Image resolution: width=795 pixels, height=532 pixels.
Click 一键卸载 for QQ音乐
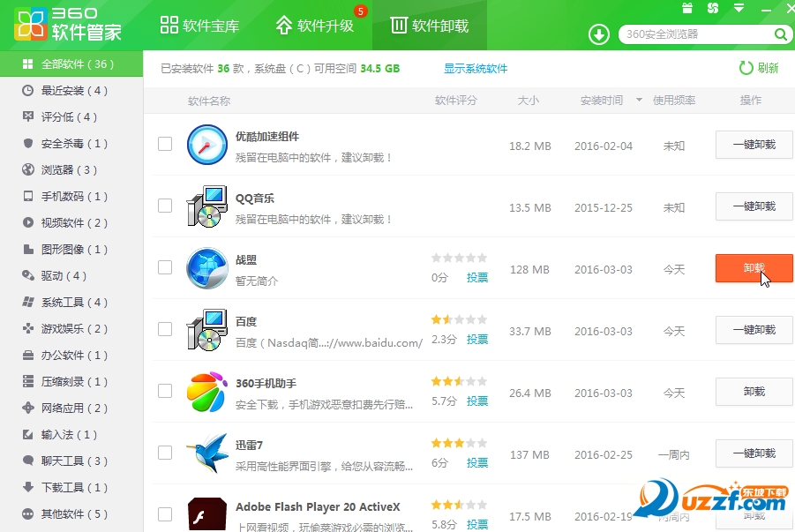tap(754, 206)
